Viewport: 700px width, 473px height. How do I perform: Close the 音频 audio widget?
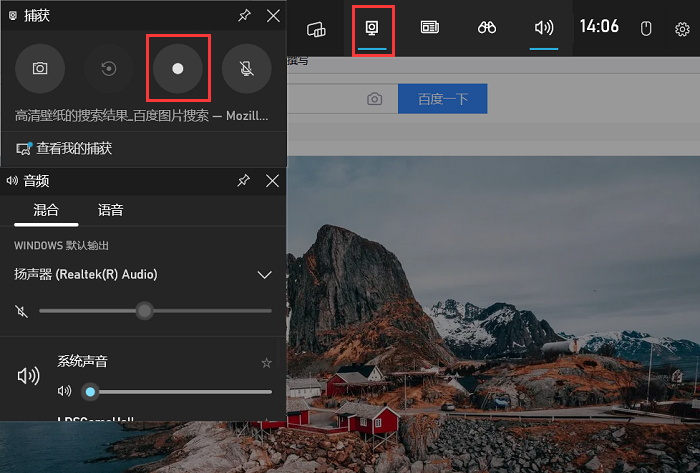(272, 181)
